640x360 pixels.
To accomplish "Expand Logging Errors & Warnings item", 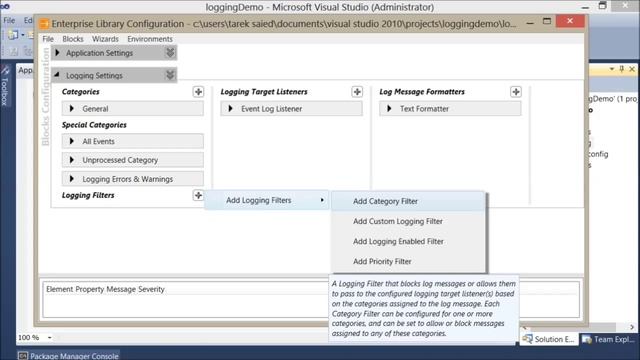I will 72,179.
